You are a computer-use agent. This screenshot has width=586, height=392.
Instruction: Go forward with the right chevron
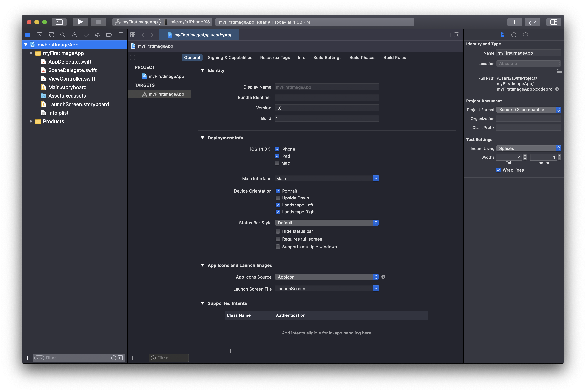(152, 35)
